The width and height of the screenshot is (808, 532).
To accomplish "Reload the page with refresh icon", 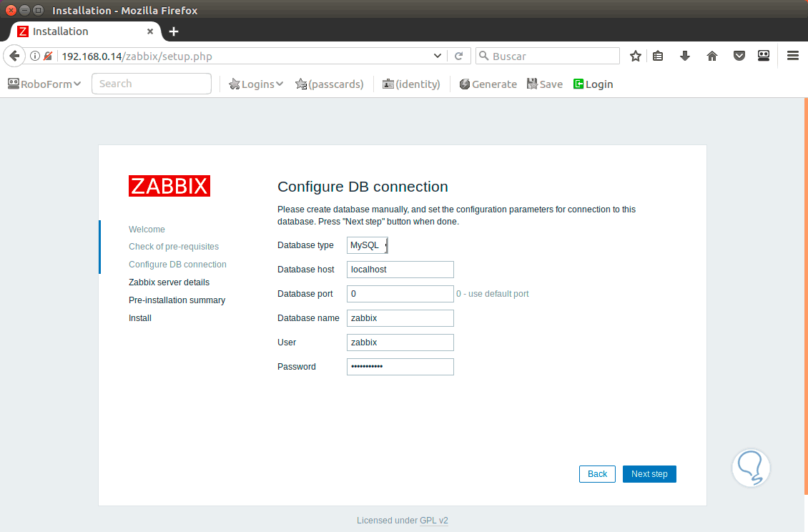I will click(x=458, y=56).
